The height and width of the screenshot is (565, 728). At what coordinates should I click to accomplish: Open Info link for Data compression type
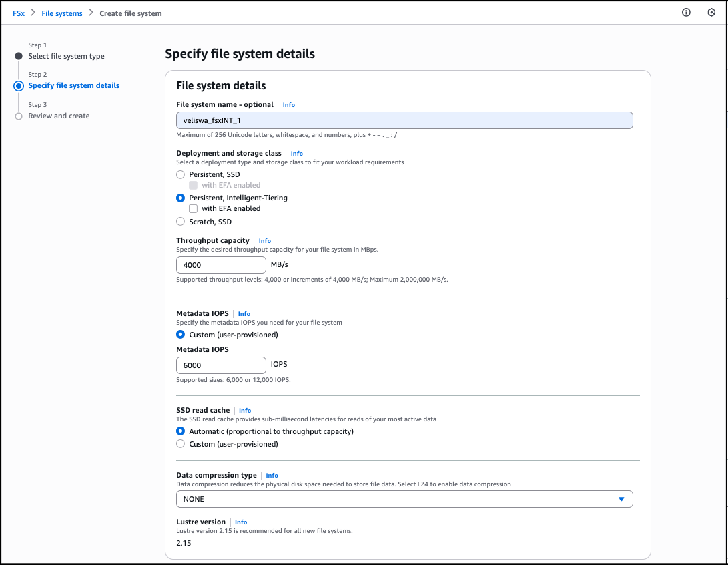pos(272,476)
